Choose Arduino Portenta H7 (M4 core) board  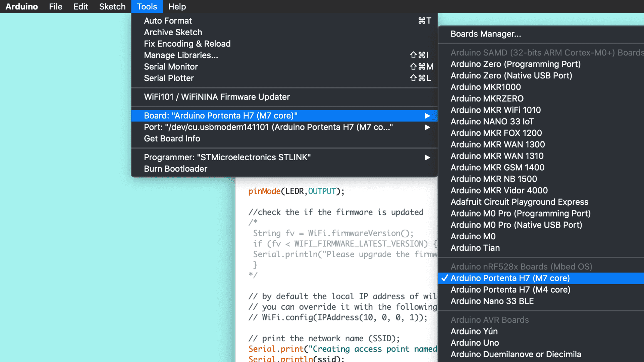[x=510, y=290]
